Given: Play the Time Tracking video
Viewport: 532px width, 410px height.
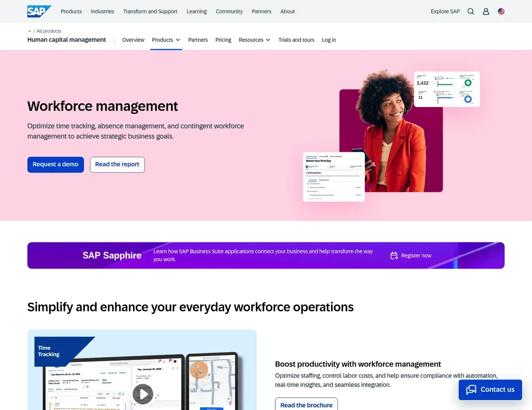Looking at the screenshot, I should [143, 394].
